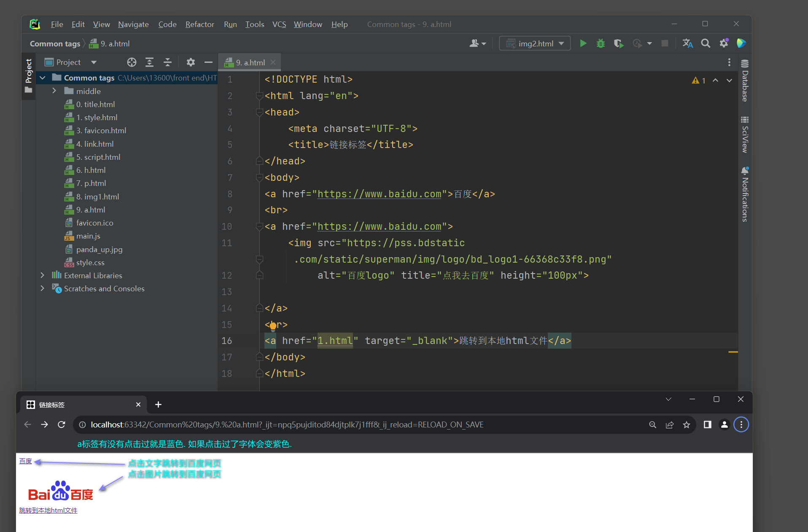Open Search Everywhere magnifier icon

point(706,43)
